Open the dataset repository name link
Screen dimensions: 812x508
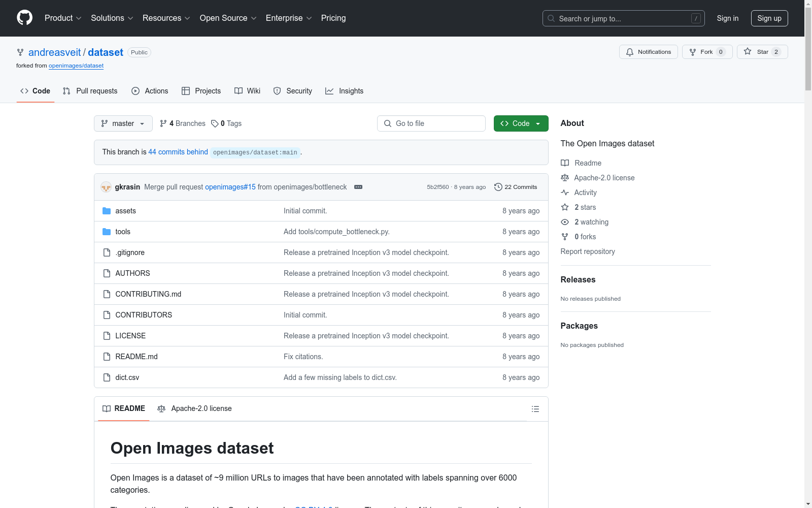point(106,52)
